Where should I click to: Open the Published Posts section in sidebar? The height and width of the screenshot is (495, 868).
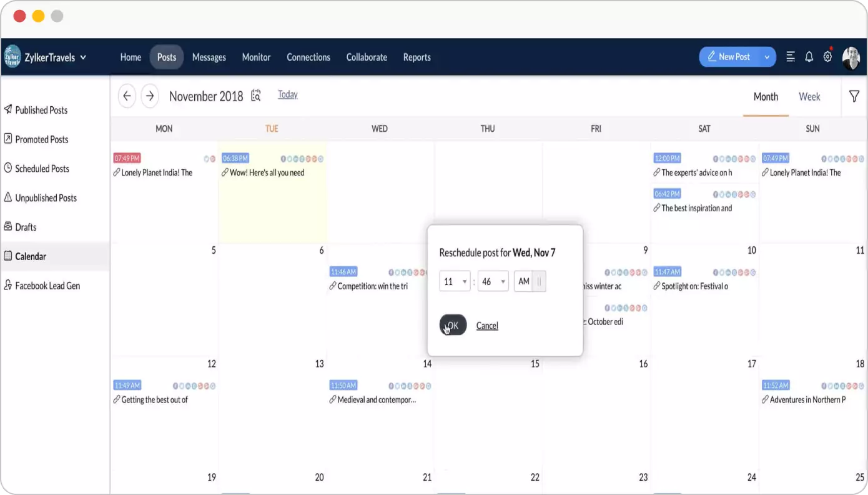(41, 110)
